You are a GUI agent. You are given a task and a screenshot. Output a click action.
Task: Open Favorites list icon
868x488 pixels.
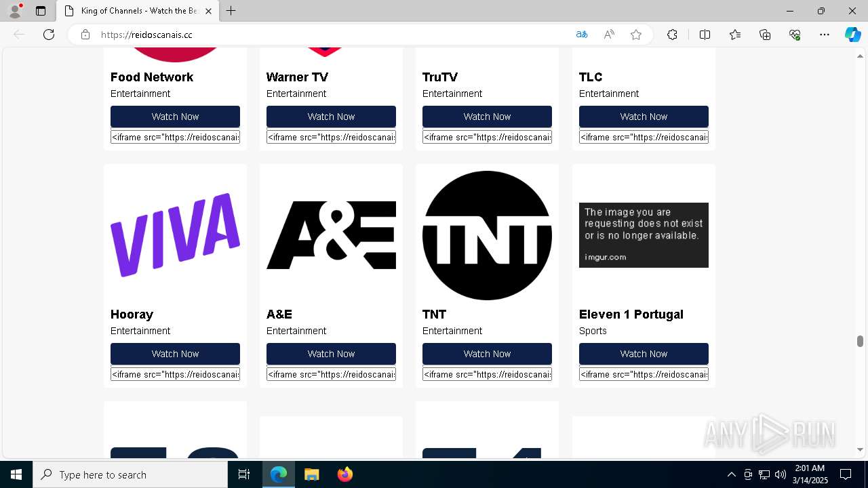point(735,35)
